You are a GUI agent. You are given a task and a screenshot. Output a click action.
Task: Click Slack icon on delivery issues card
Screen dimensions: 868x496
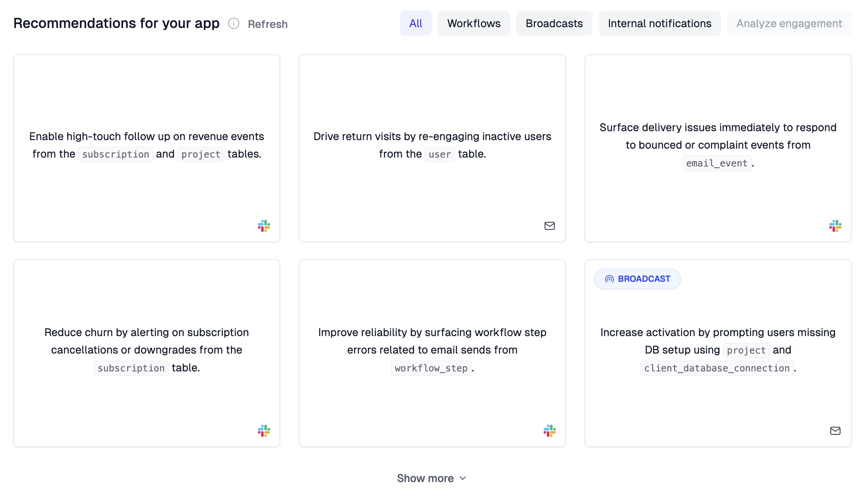835,226
